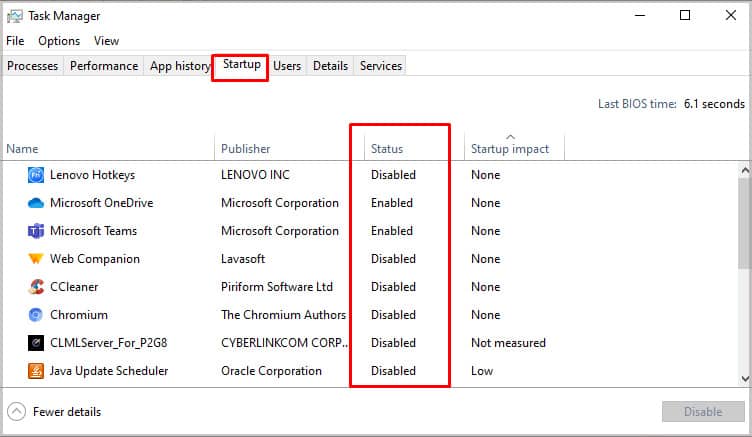
Task: Sort by the Publisher column header
Action: point(246,149)
